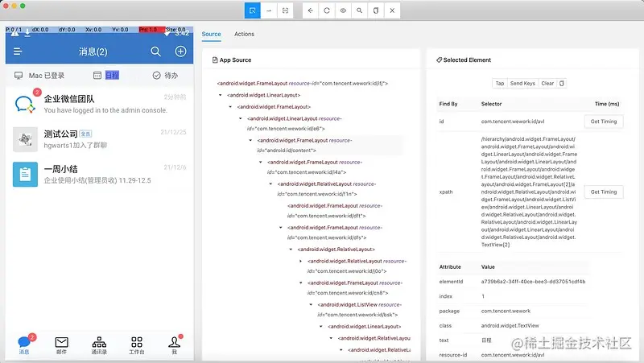Click the Back arrow toolbar icon

pos(311,10)
